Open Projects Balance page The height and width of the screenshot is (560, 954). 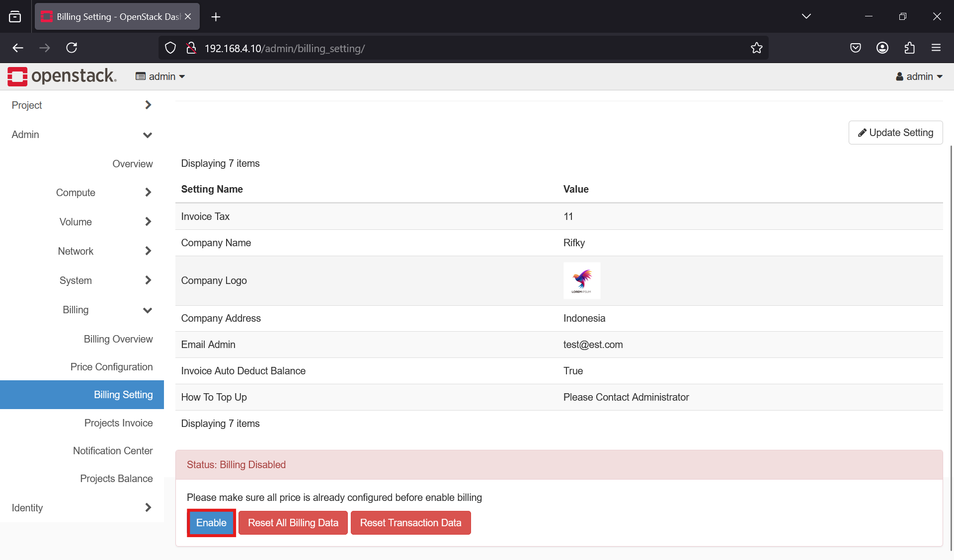116,479
